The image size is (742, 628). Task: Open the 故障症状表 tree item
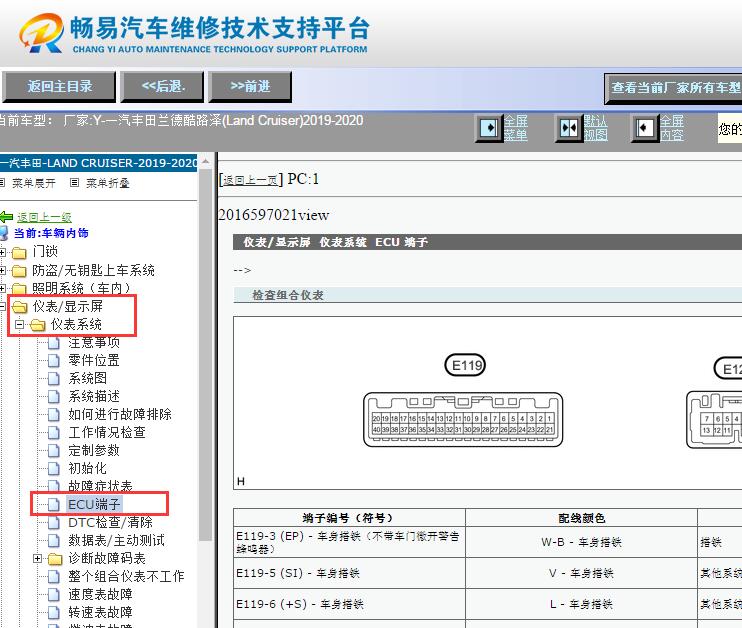click(100, 486)
